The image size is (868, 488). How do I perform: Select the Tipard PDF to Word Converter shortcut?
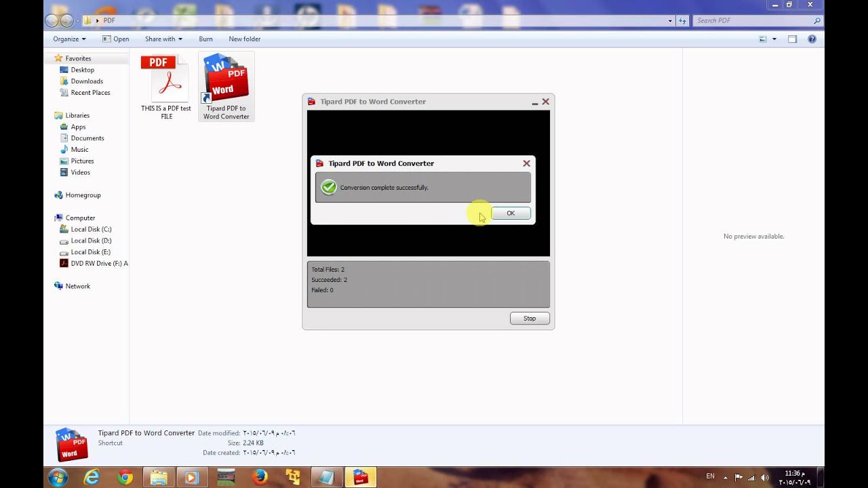[x=226, y=87]
